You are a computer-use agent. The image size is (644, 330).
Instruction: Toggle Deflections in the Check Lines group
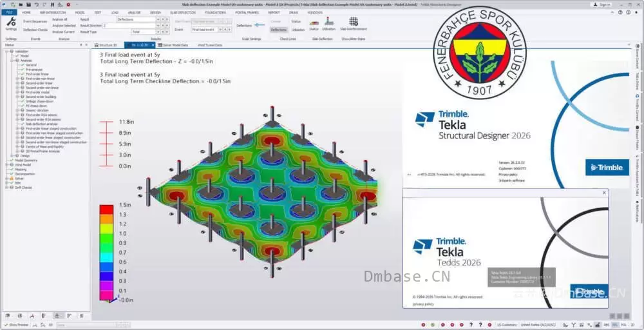[x=278, y=30]
